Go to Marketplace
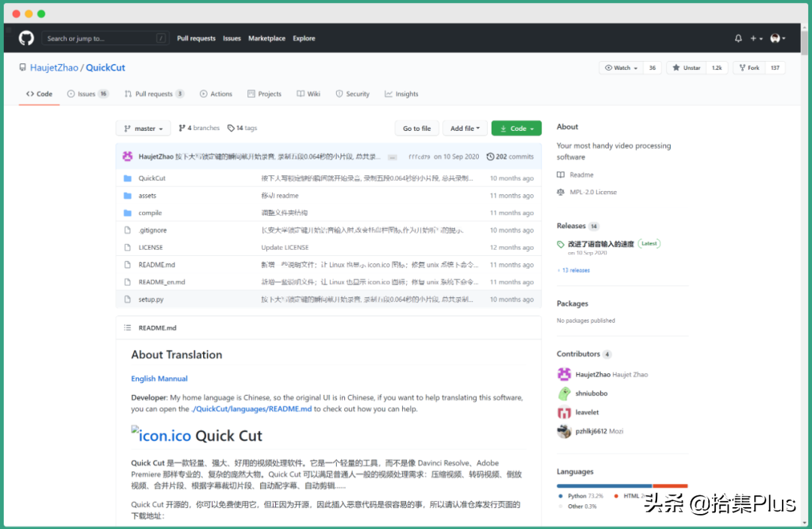812x529 pixels. pos(267,38)
